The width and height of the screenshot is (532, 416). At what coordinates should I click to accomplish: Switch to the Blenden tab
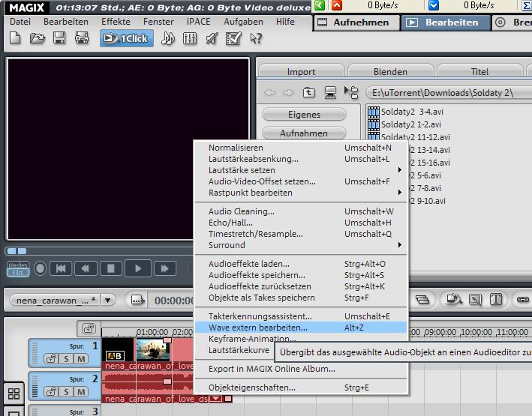point(390,72)
